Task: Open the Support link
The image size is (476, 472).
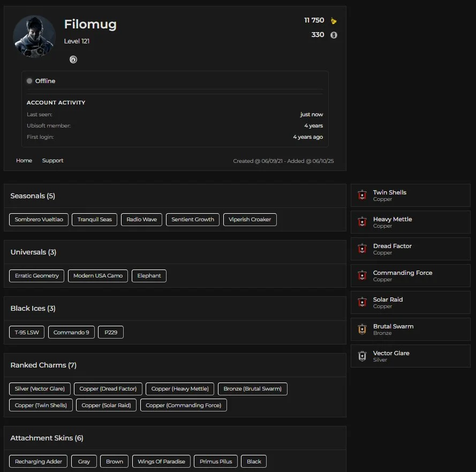Action: pyautogui.click(x=52, y=161)
